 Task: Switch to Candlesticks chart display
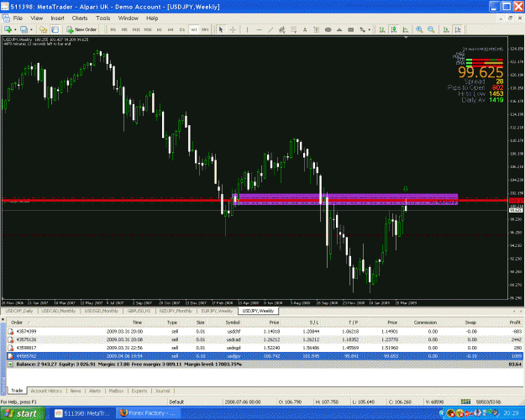pos(394,29)
